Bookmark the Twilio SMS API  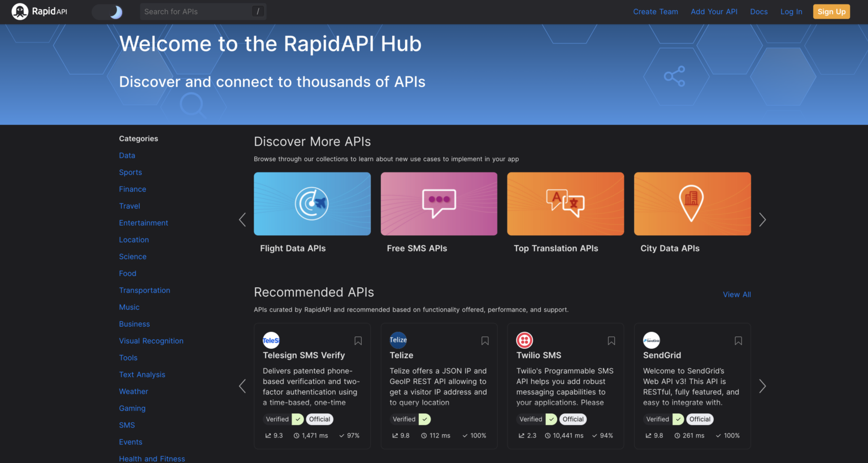pos(611,340)
